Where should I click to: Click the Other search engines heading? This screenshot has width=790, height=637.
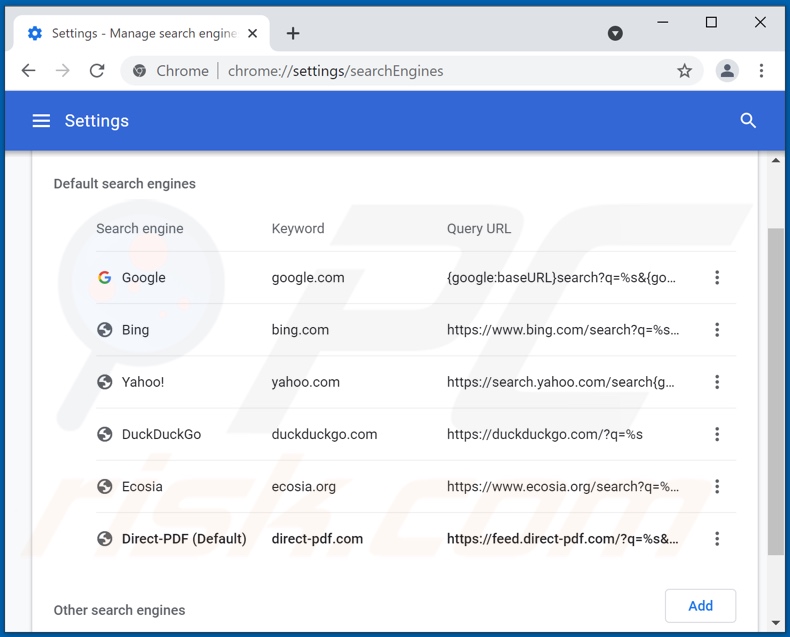click(x=119, y=610)
